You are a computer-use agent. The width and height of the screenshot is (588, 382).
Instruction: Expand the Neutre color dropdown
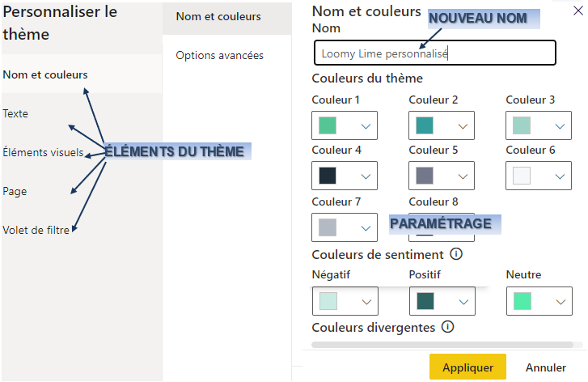[561, 302]
